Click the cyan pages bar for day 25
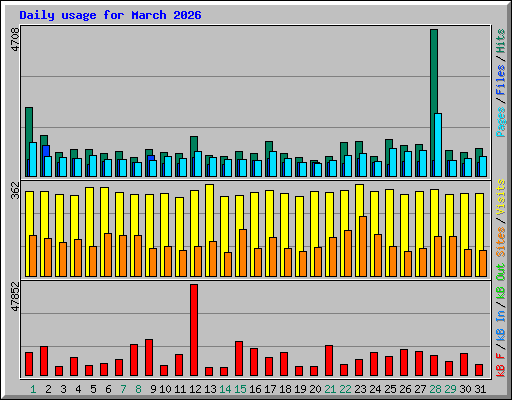512x400 pixels. [x=393, y=162]
